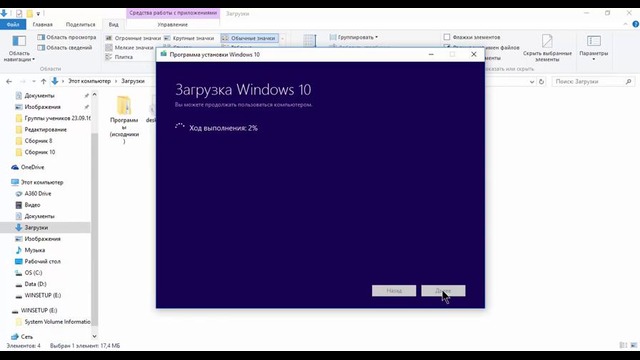640x360 pixels.
Task: Open Группы учеников folder in sidebar
Action: [57, 118]
